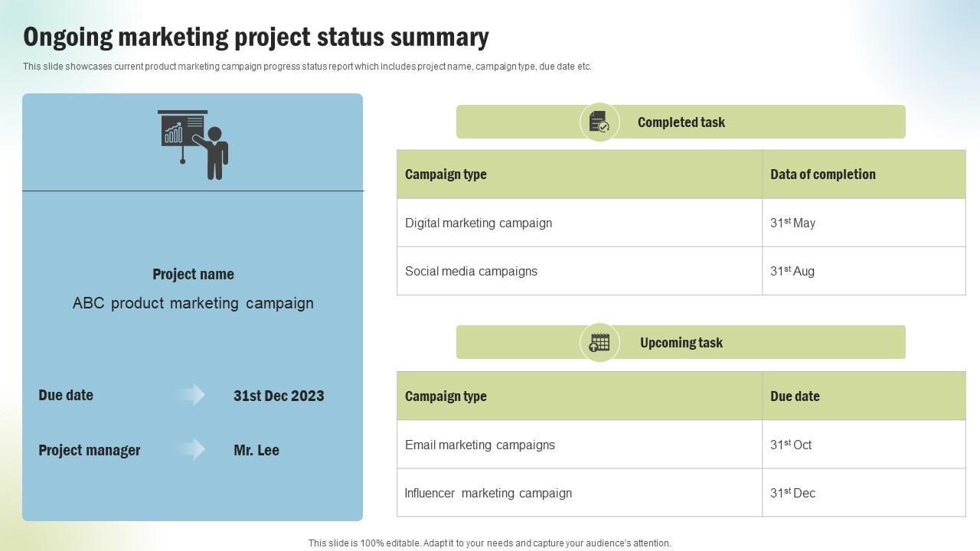The width and height of the screenshot is (980, 551).
Task: Select the Digital marketing campaign cell
Action: click(x=479, y=223)
